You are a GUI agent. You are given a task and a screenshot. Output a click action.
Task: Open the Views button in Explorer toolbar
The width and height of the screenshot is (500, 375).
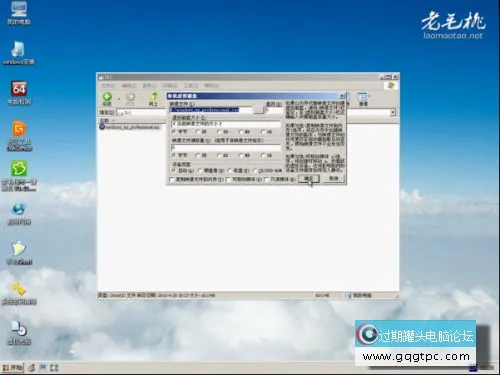tap(362, 99)
